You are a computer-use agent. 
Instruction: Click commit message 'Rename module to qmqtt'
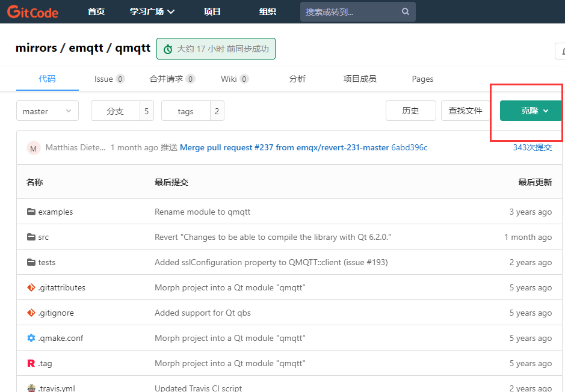[203, 212]
